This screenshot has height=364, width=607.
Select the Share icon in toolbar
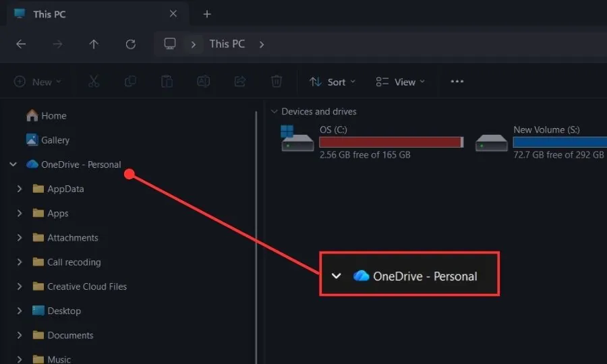(240, 82)
